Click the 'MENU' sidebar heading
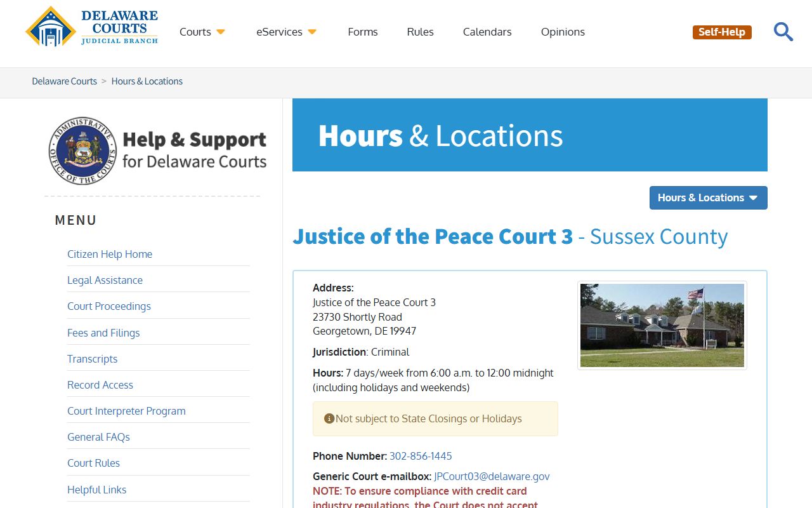This screenshot has height=508, width=812. point(76,220)
